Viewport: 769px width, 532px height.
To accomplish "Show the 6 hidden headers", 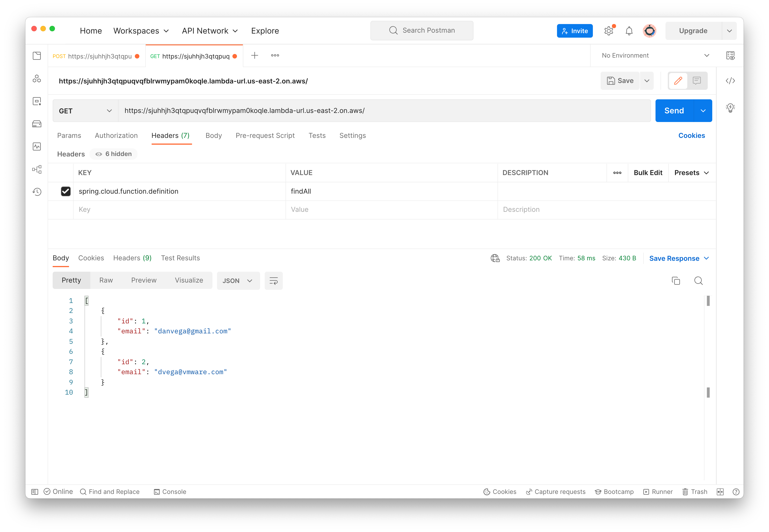I will coord(114,154).
